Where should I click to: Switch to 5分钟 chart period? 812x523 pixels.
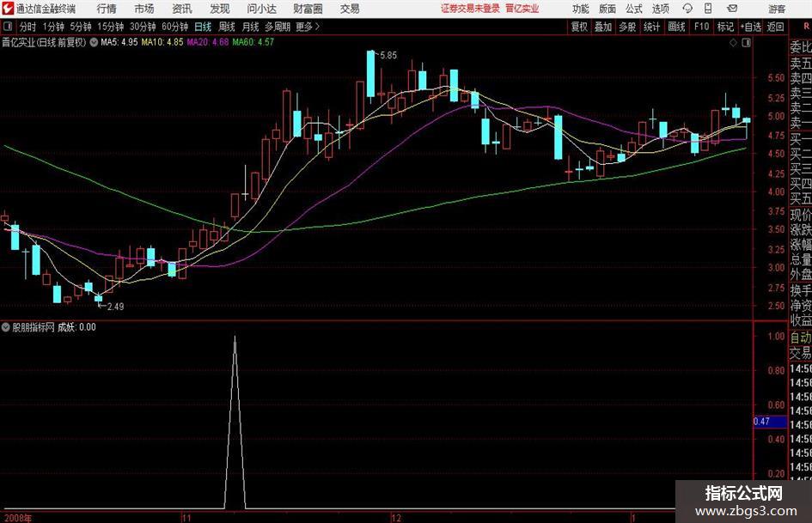(x=81, y=27)
